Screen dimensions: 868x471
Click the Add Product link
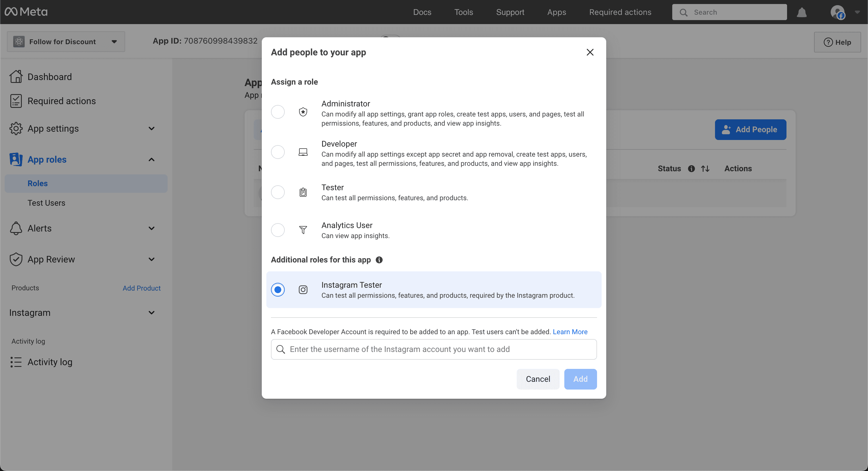[x=142, y=288]
